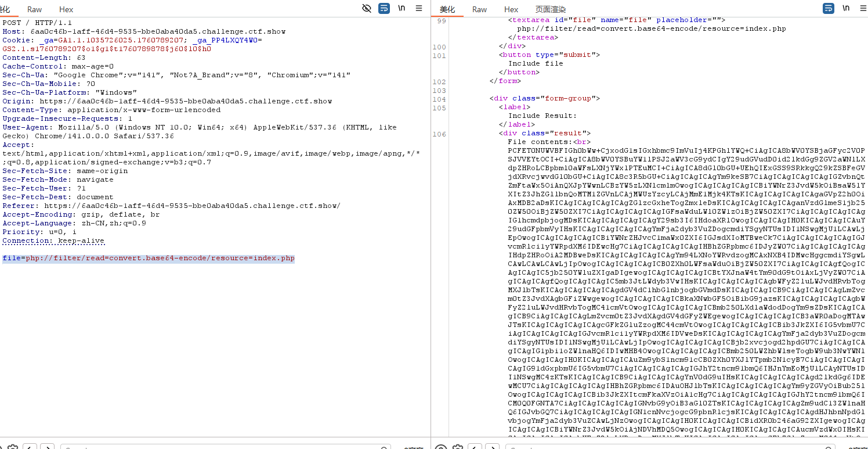Switch request view to Hex tab
Image resolution: width=868 pixels, height=449 pixels.
pos(66,9)
